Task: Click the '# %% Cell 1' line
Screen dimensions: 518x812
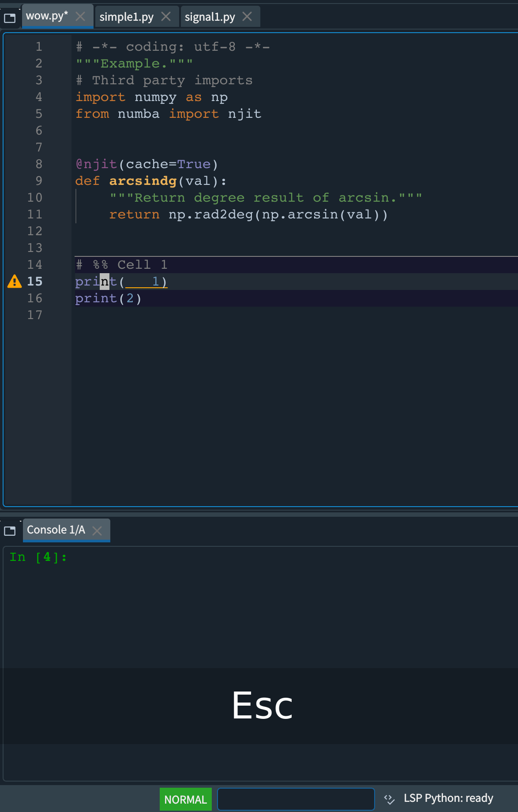Action: pyautogui.click(x=121, y=264)
